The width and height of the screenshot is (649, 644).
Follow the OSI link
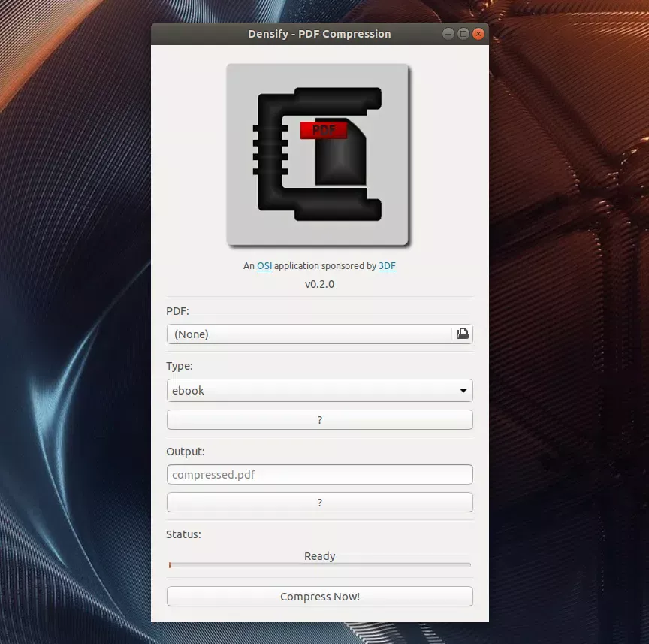pos(264,265)
